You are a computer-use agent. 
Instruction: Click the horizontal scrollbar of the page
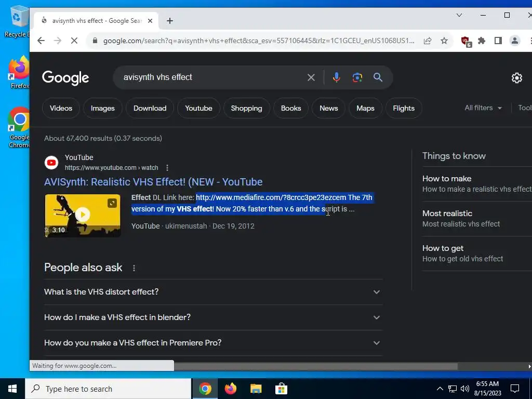click(315, 366)
